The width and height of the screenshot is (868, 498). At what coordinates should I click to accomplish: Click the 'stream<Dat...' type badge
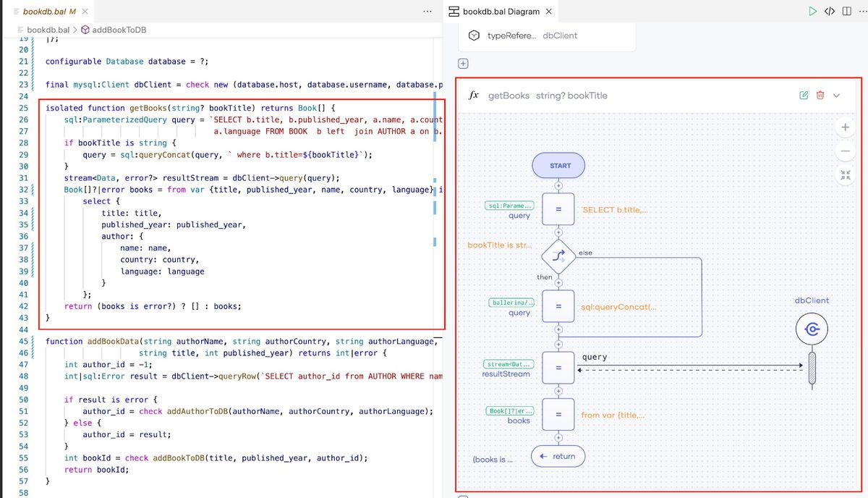pyautogui.click(x=509, y=364)
